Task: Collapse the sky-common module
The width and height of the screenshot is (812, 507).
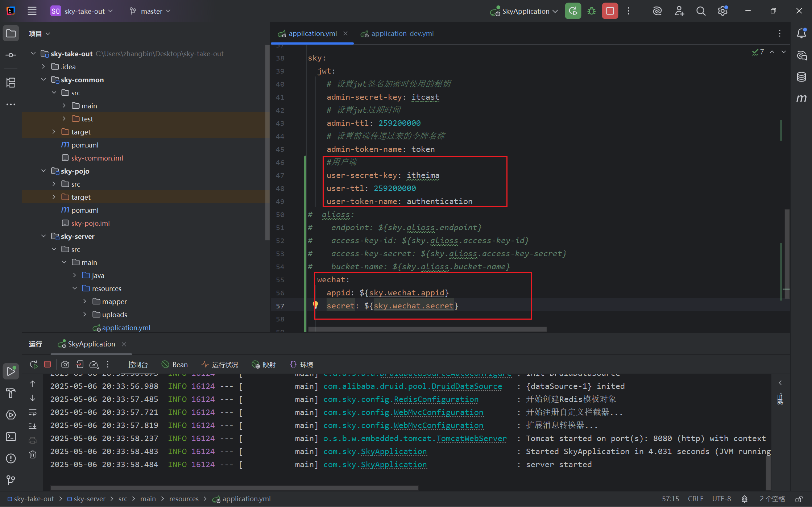Action: tap(43, 79)
